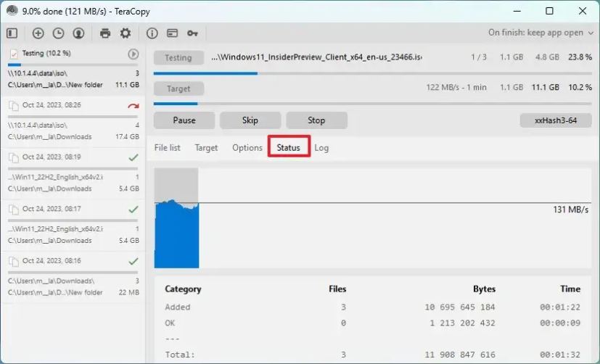The width and height of the screenshot is (600, 364).
Task: Click the 22 MB size in sidebar
Action: [129, 292]
